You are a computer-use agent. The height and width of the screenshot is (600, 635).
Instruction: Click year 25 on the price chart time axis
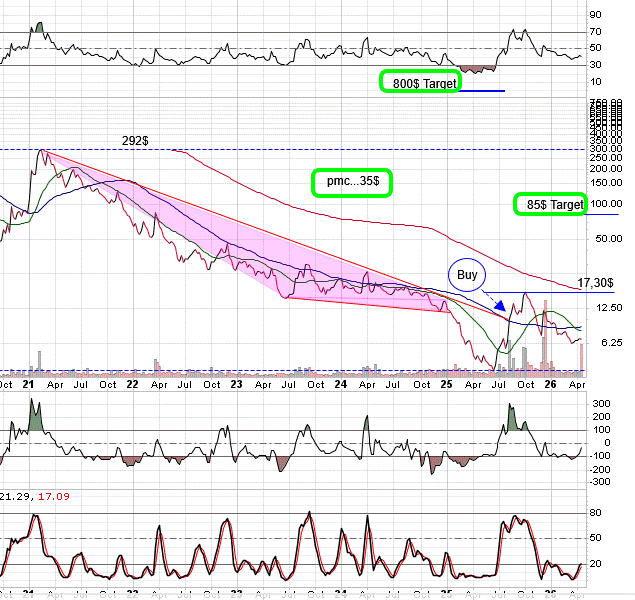point(445,384)
